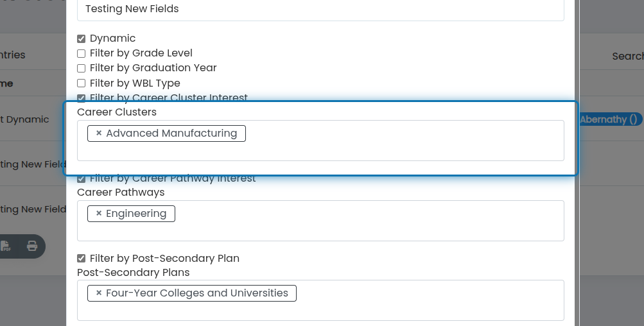
Task: Check Filter by WBL Type
Action: [82, 83]
